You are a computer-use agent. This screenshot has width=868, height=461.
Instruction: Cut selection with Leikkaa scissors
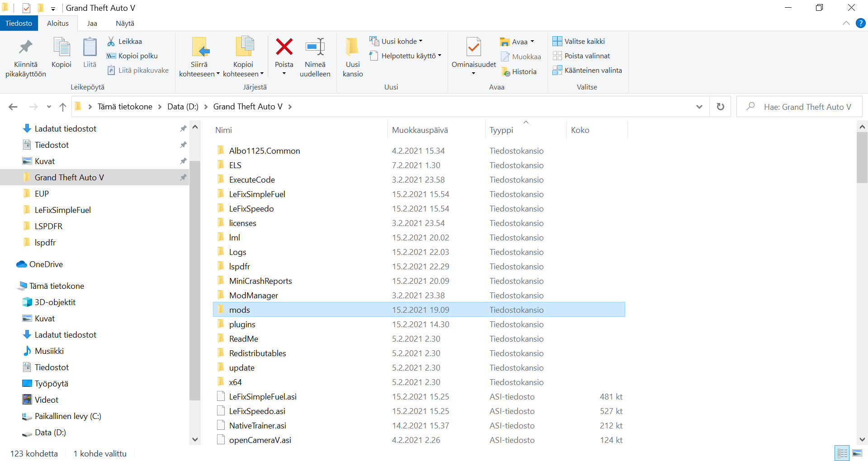(x=125, y=41)
